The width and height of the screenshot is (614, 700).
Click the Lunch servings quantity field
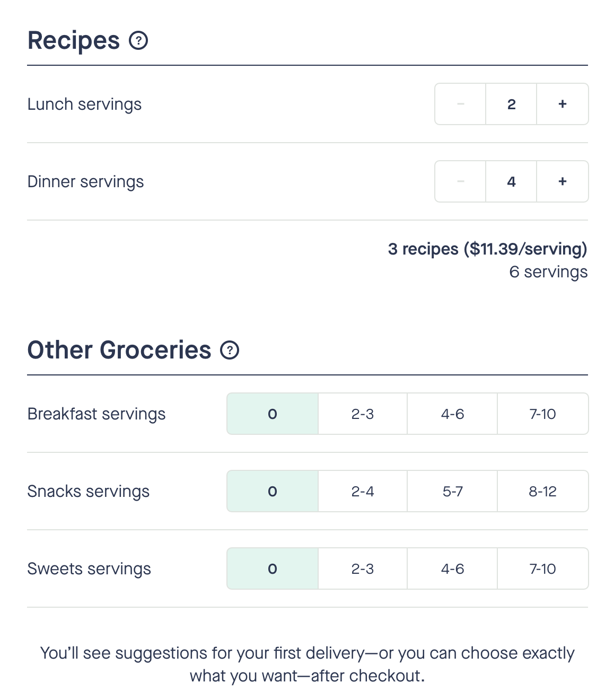pos(511,104)
